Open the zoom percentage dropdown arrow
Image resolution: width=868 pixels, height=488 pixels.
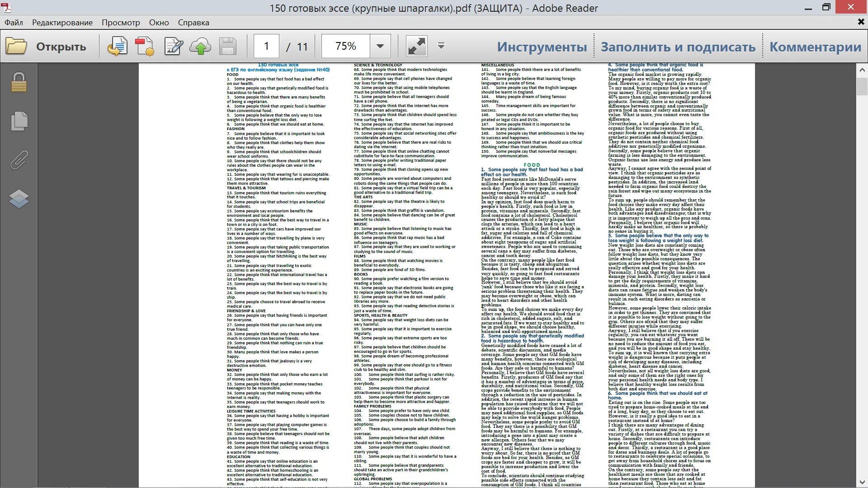pyautogui.click(x=380, y=46)
